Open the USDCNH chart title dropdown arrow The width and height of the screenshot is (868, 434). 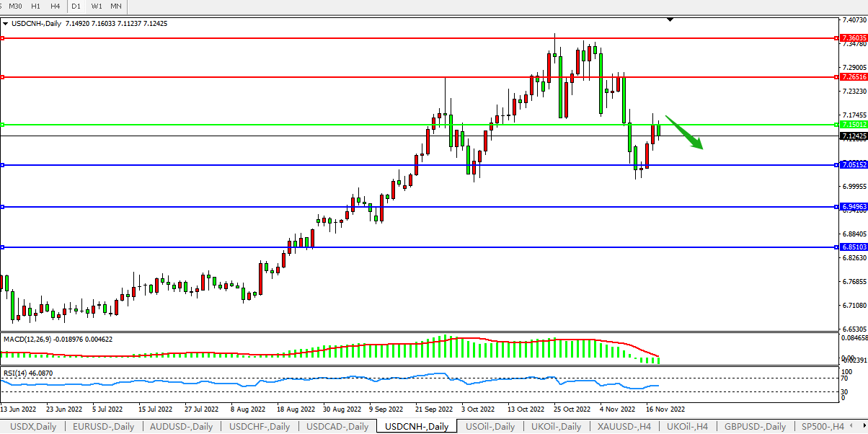[6, 23]
